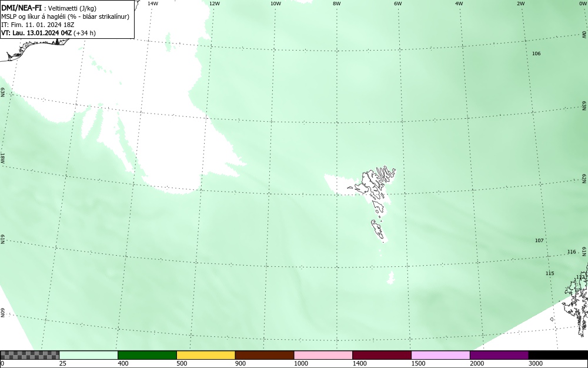This screenshot has width=588, height=368.
Task: Pick the dark green 400–500 legend swatch
Action: click(147, 355)
